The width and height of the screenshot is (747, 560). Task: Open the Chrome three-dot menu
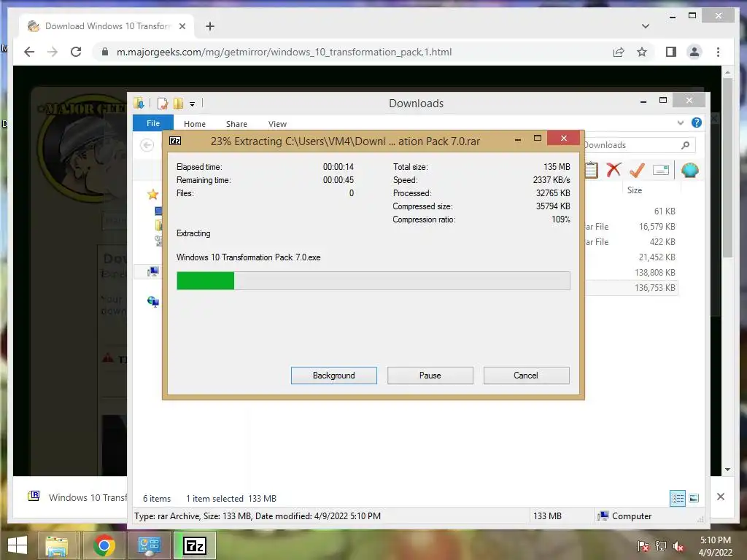click(718, 52)
